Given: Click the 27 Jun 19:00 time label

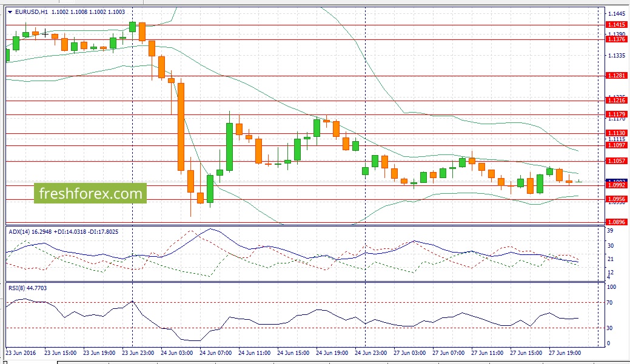Looking at the screenshot, I should [565, 352].
